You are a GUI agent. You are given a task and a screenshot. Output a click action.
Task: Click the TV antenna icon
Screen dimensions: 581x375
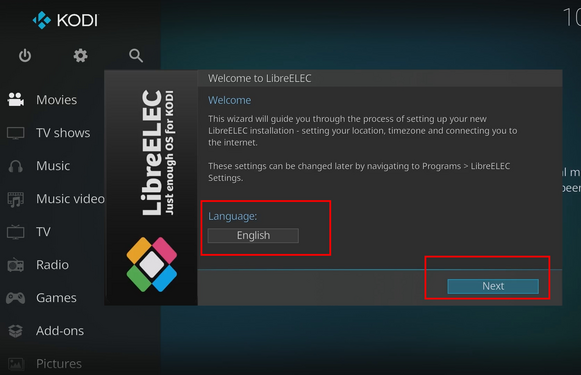click(x=16, y=232)
